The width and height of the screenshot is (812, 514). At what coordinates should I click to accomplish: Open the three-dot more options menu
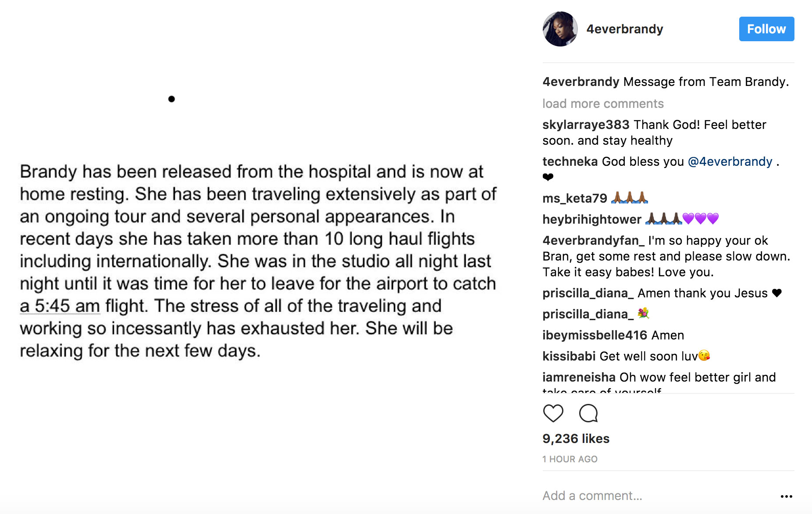786,496
